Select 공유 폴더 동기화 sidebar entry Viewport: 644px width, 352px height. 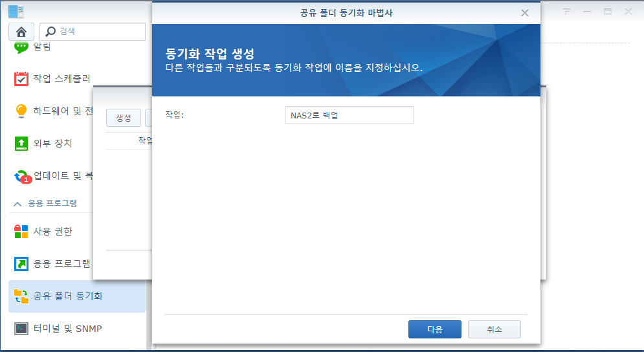click(x=77, y=296)
